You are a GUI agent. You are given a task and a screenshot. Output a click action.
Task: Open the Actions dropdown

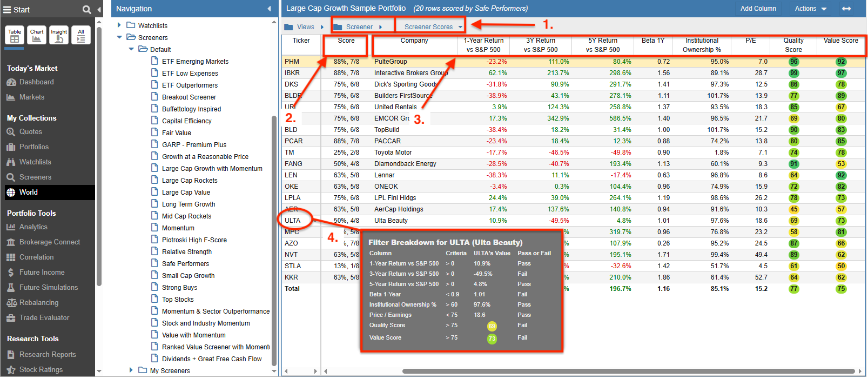(810, 9)
